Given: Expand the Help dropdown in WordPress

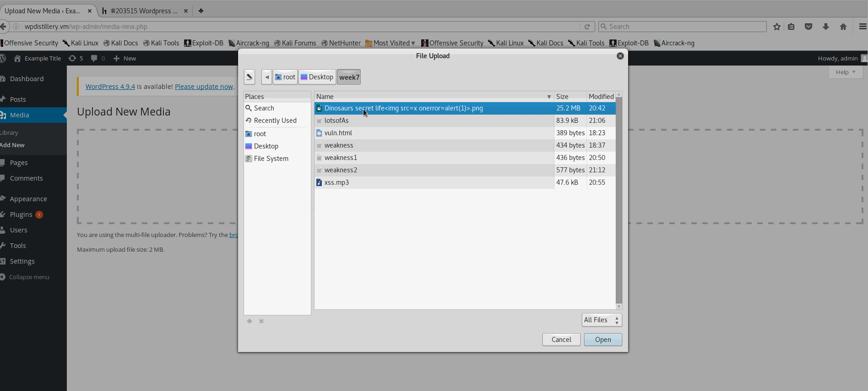Looking at the screenshot, I should click(x=846, y=72).
